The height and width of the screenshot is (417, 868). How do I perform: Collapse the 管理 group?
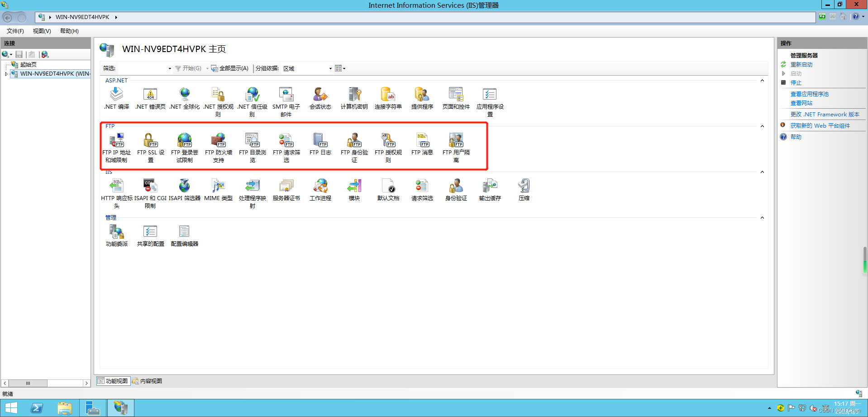(762, 218)
